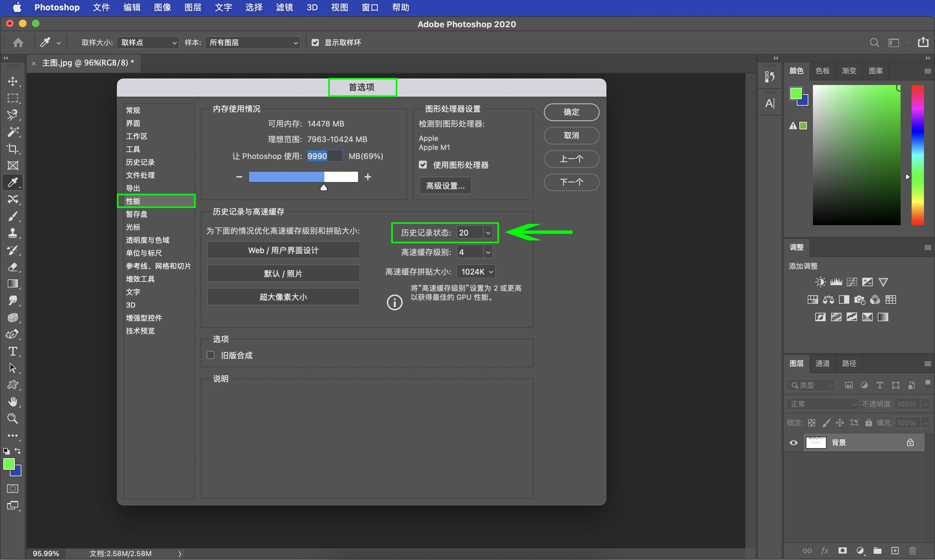Switch to the 色板 tab
The image size is (935, 560).
click(823, 71)
